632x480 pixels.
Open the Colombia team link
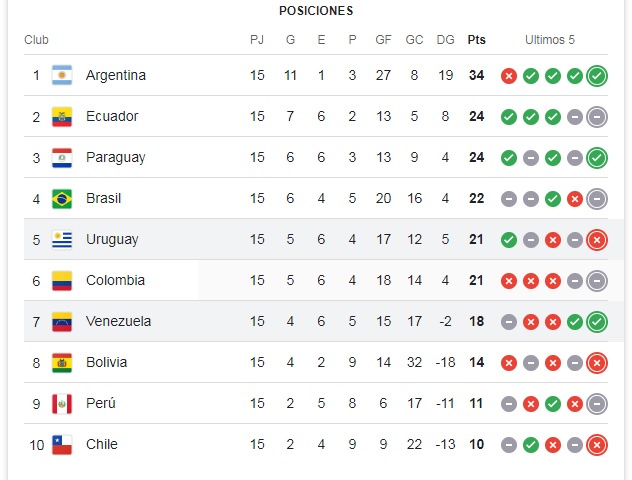coord(115,280)
